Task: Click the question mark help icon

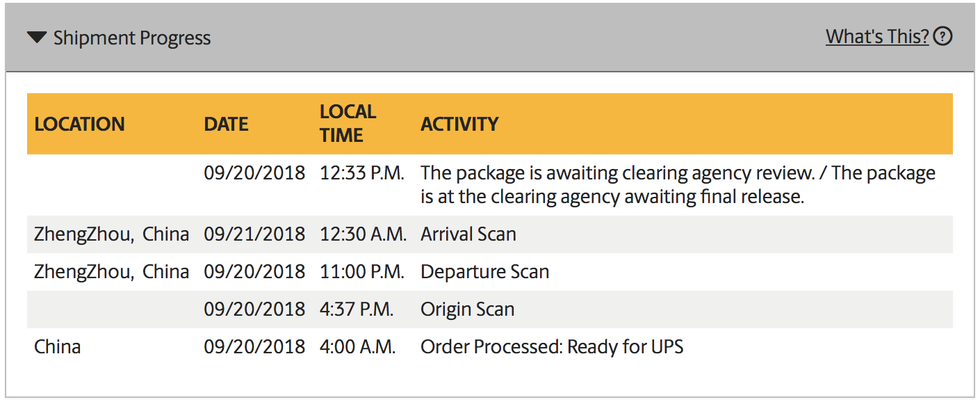Action: (x=942, y=37)
